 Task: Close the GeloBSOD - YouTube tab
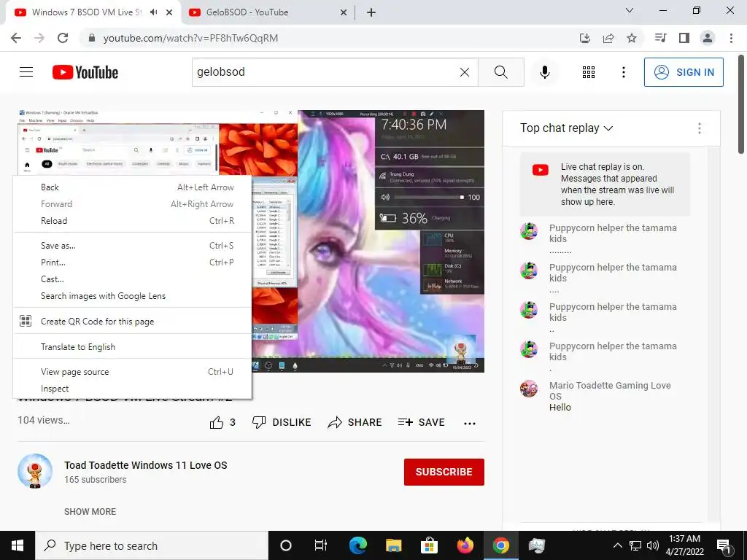click(344, 12)
